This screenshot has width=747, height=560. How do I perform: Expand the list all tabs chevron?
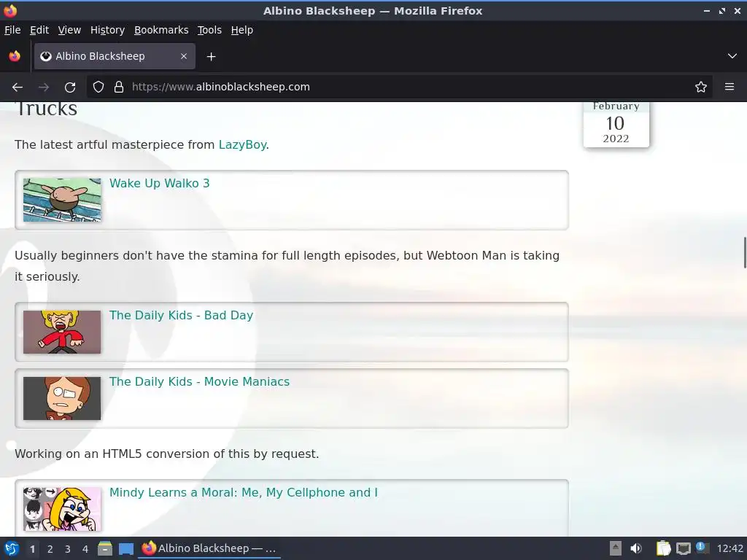pyautogui.click(x=732, y=56)
